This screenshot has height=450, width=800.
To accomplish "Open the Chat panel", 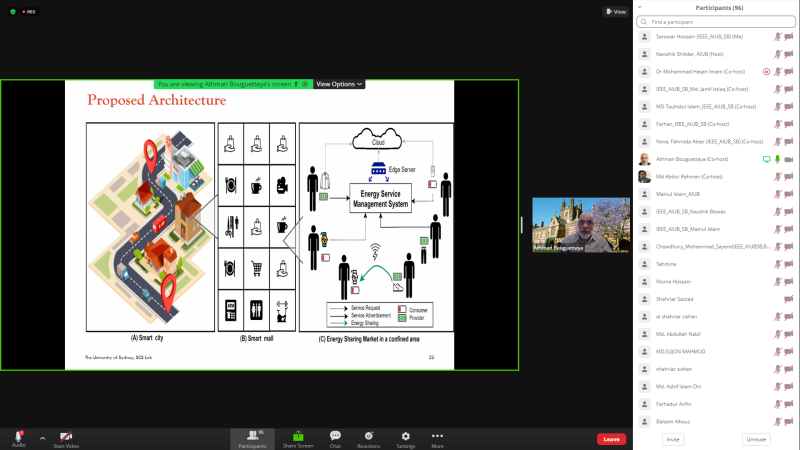I will (x=335, y=437).
